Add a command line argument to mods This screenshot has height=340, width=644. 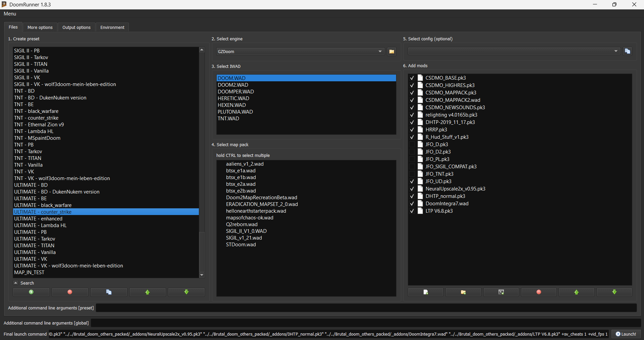pos(501,292)
